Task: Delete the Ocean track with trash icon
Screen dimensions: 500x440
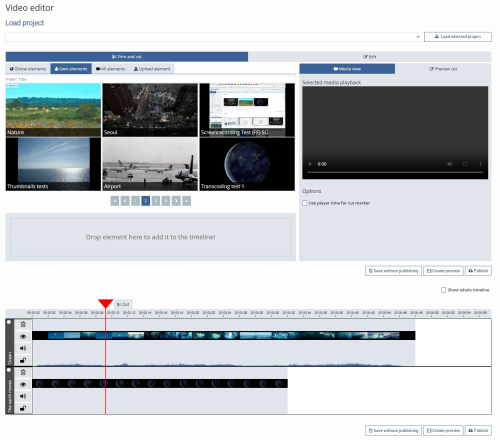Action: click(x=23, y=324)
